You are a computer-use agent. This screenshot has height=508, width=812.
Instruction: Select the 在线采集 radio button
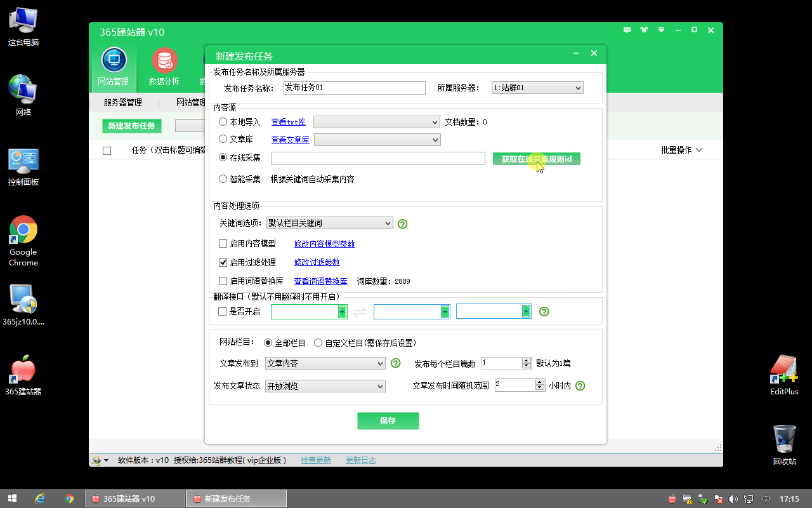coord(223,157)
